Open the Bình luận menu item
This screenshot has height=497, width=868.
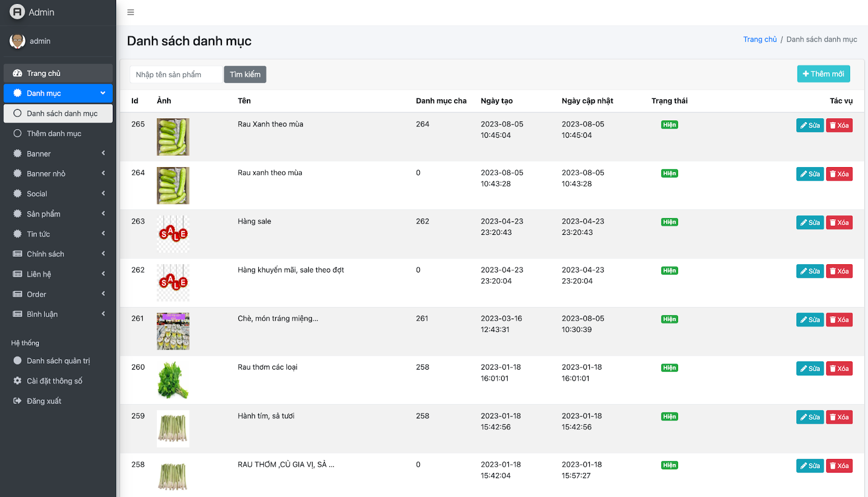coord(42,314)
